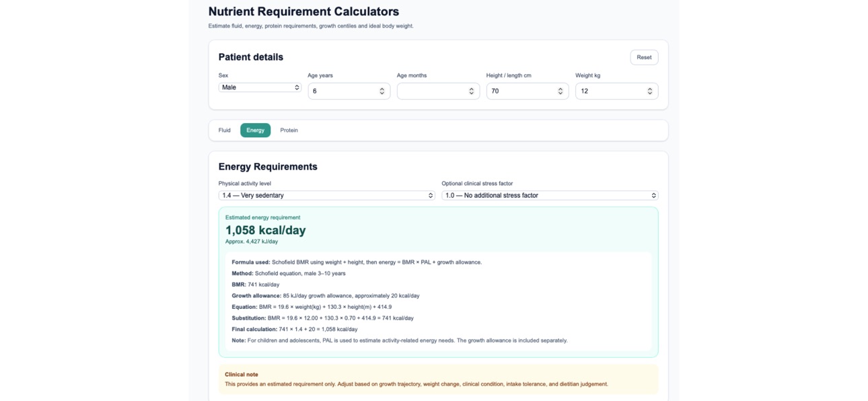
Task: Open the Optional clinical stress factor dropdown
Action: (x=550, y=195)
